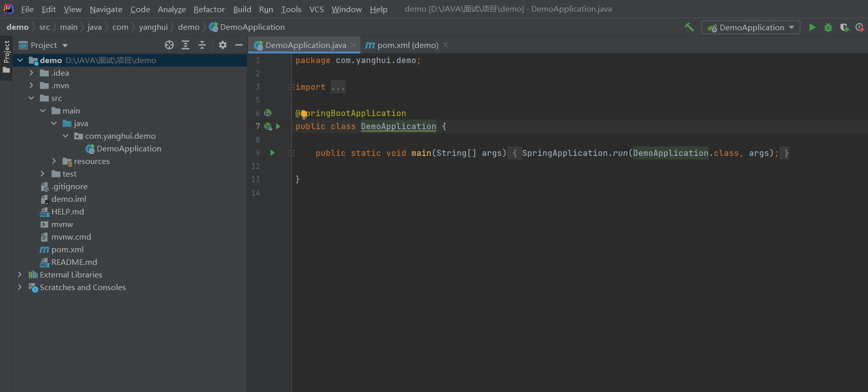Expand the resources folder
The image size is (868, 392).
point(54,161)
